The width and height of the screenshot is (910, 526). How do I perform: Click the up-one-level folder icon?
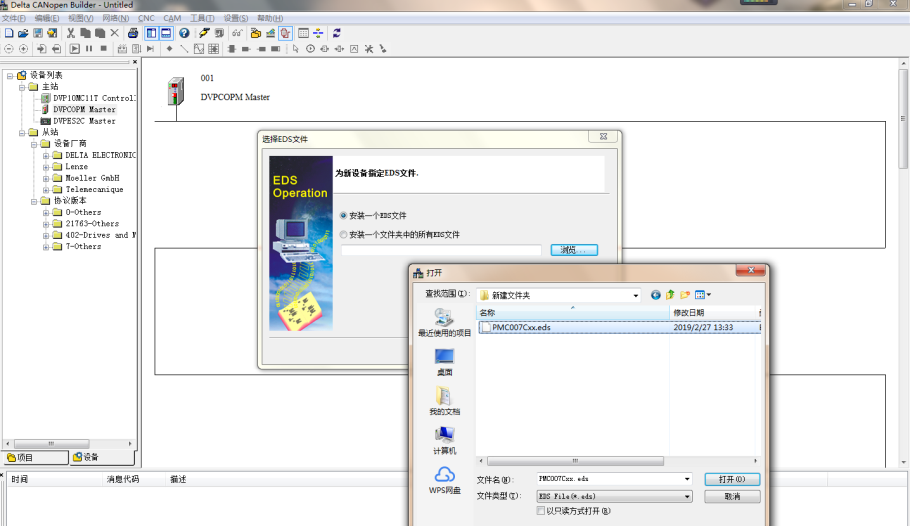[670, 295]
